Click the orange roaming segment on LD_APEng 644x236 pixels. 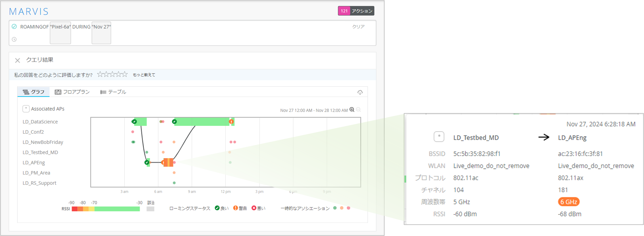(x=168, y=163)
